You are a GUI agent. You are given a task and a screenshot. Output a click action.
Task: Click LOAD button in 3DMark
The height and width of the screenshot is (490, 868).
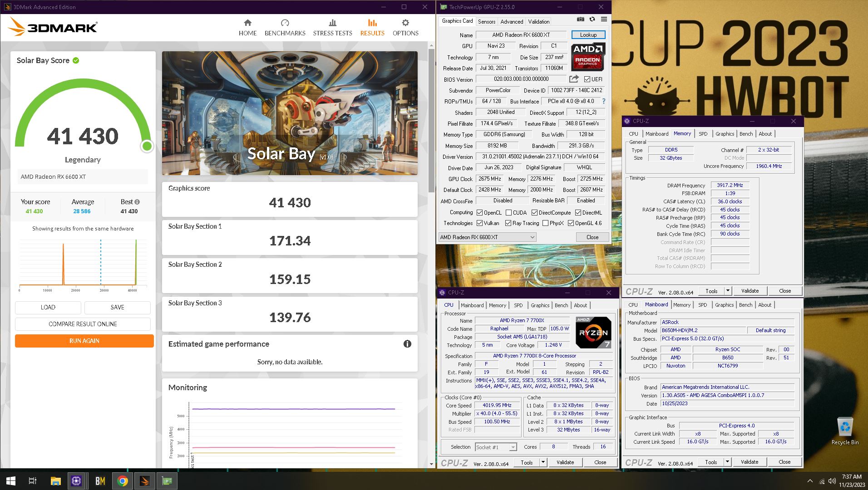pyautogui.click(x=48, y=307)
